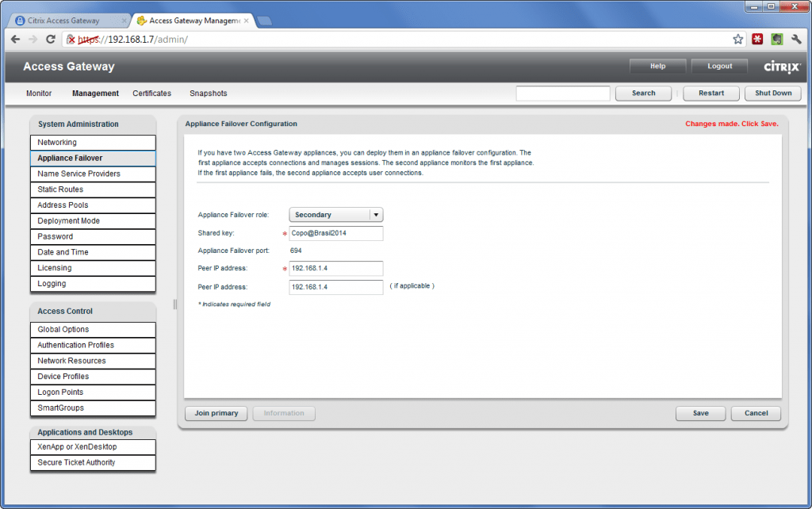The width and height of the screenshot is (812, 509).
Task: Open the Management menu
Action: pyautogui.click(x=95, y=94)
